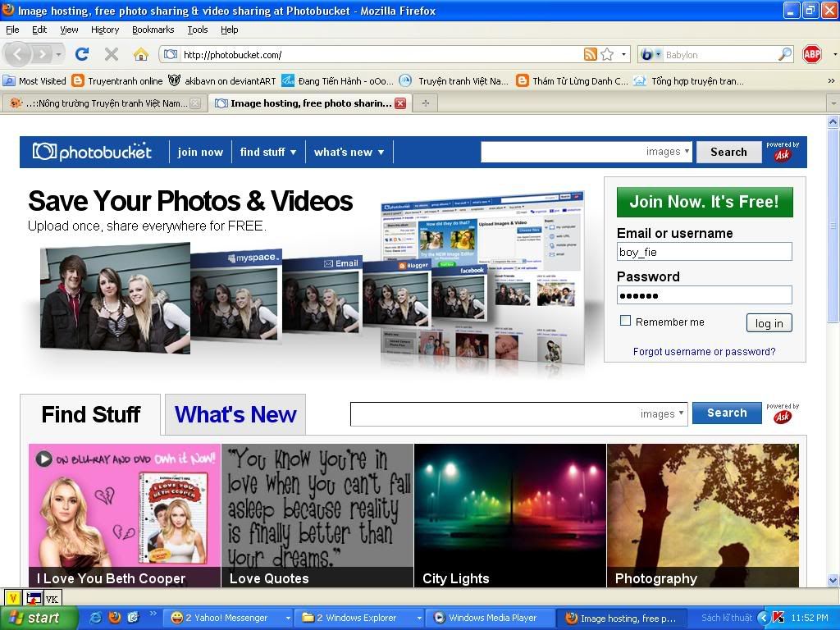This screenshot has height=630, width=840.
Task: Show more bookmarks with chevron
Action: (832, 81)
